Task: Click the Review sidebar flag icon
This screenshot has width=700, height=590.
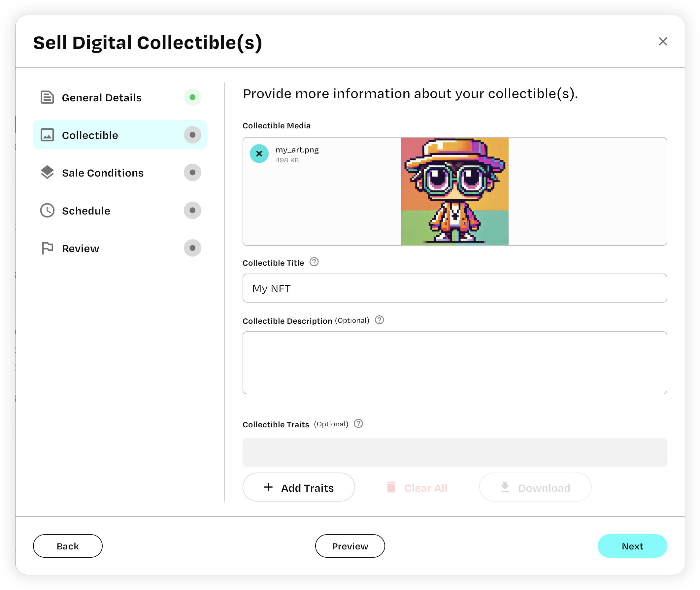Action: (48, 248)
